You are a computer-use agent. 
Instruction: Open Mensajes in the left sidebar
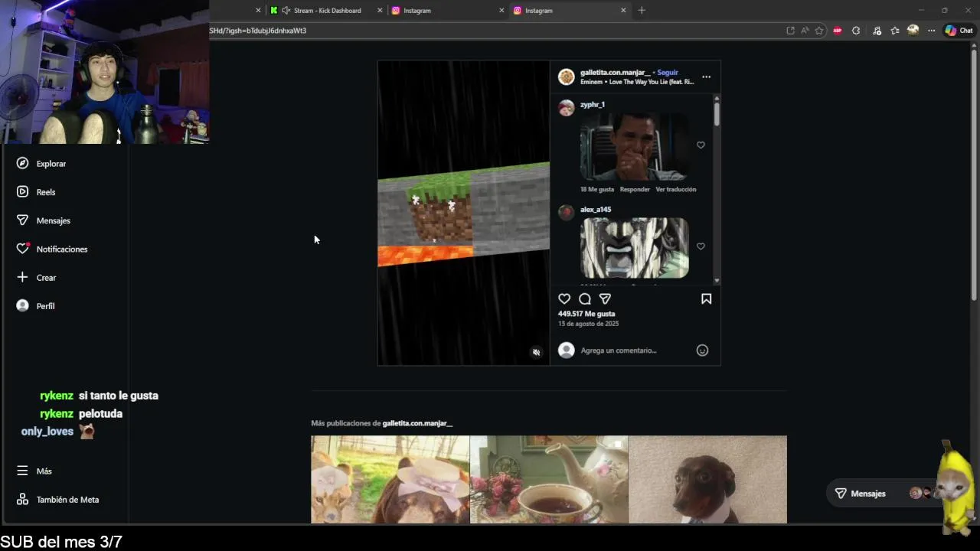[x=43, y=220]
